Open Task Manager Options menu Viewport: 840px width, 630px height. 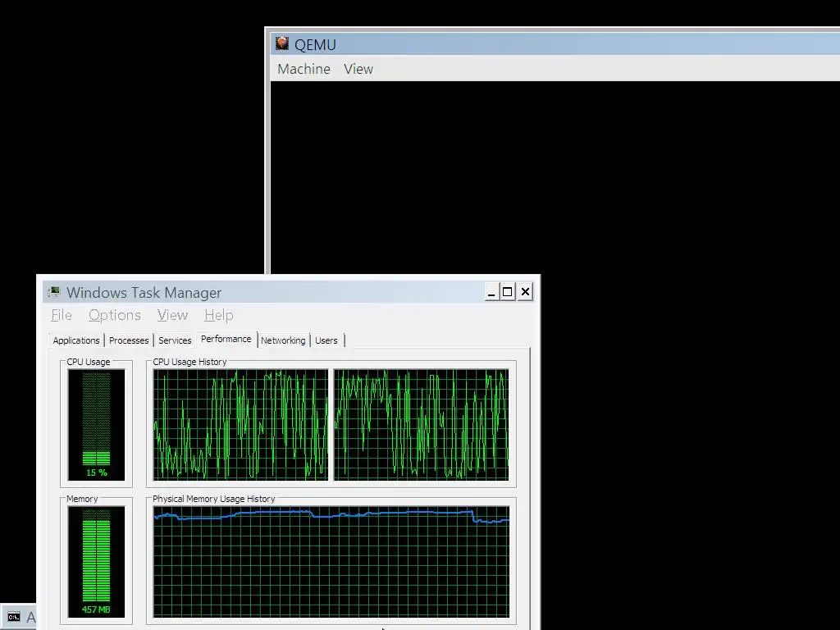coord(115,315)
